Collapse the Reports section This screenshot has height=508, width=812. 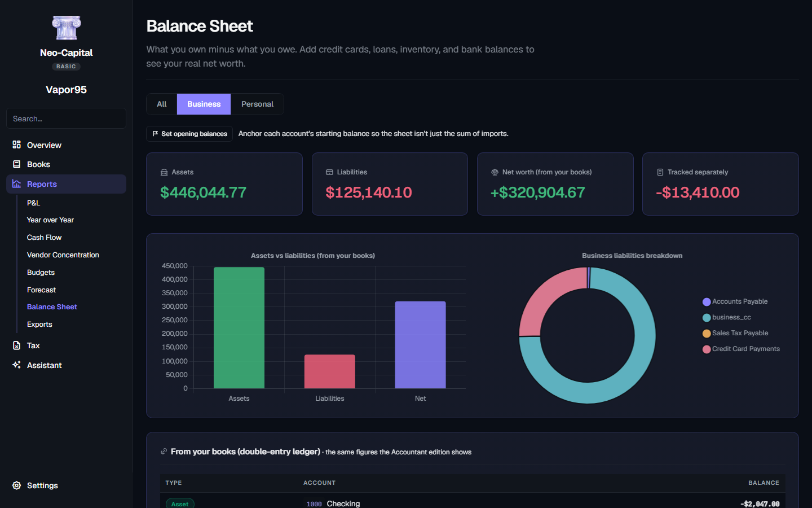(66, 184)
